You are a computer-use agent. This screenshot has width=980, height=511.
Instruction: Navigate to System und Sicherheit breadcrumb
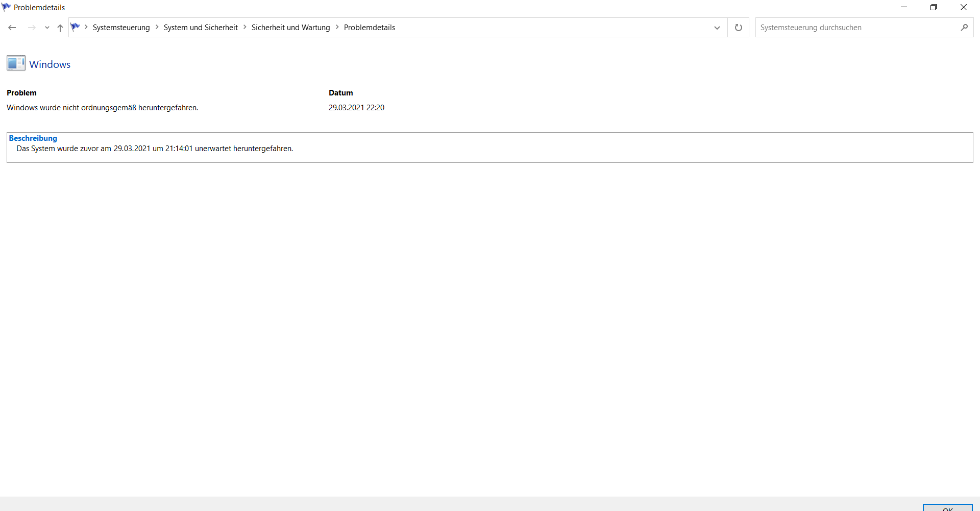coord(201,28)
